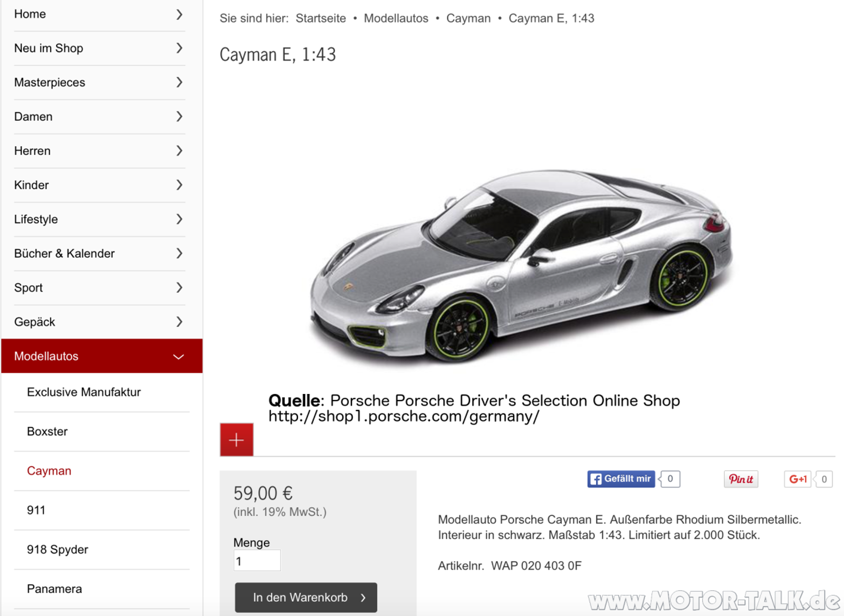The width and height of the screenshot is (844, 616).
Task: Click the Facebook Gefällt mir button
Action: [x=621, y=479]
